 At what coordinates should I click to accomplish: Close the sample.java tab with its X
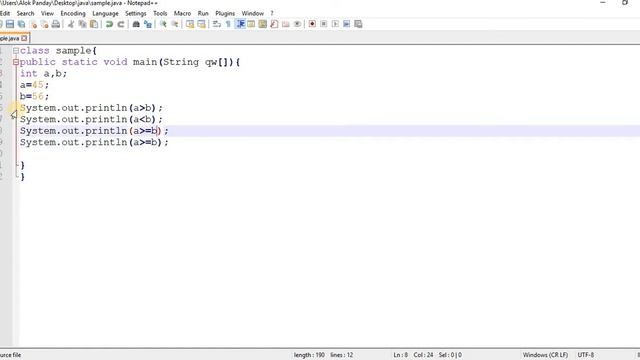coord(24,38)
